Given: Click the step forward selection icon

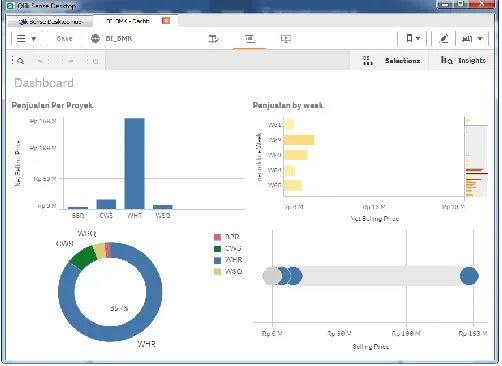Looking at the screenshot, I should coord(71,61).
